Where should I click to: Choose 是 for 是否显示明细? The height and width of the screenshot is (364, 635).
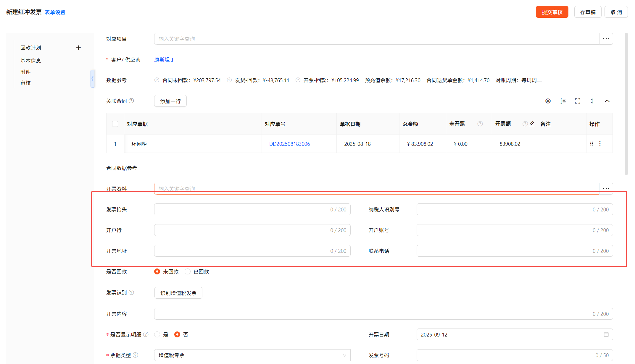click(x=157, y=334)
